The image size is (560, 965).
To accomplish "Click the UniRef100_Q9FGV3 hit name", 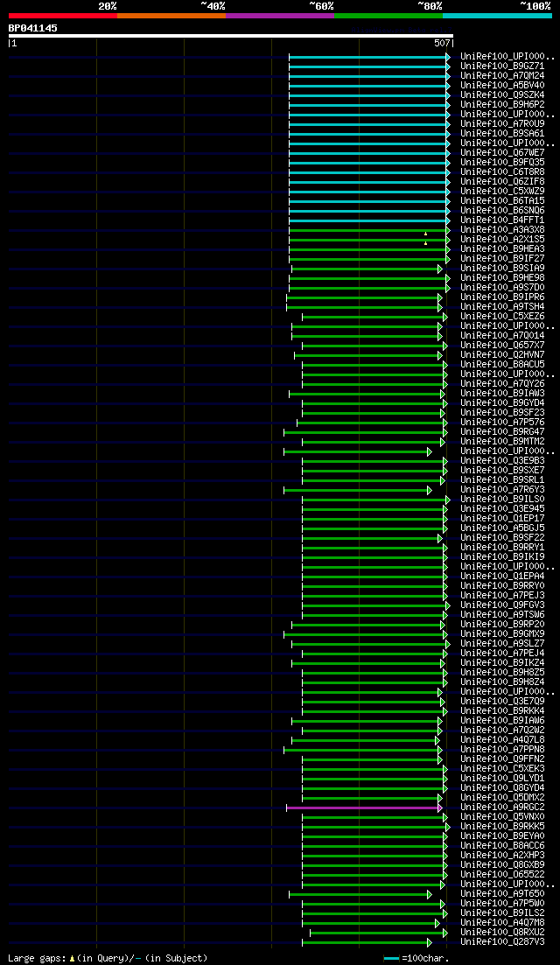I will tap(502, 605).
